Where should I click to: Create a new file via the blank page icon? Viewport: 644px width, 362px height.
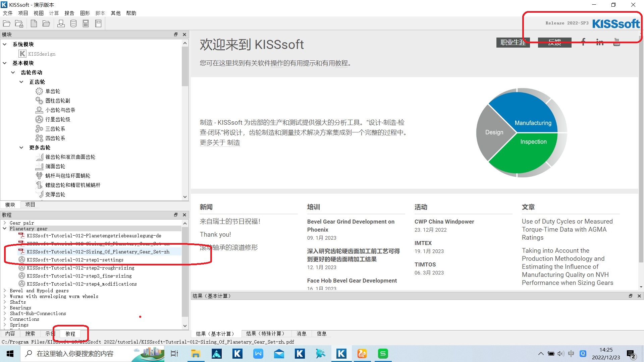coord(34,23)
